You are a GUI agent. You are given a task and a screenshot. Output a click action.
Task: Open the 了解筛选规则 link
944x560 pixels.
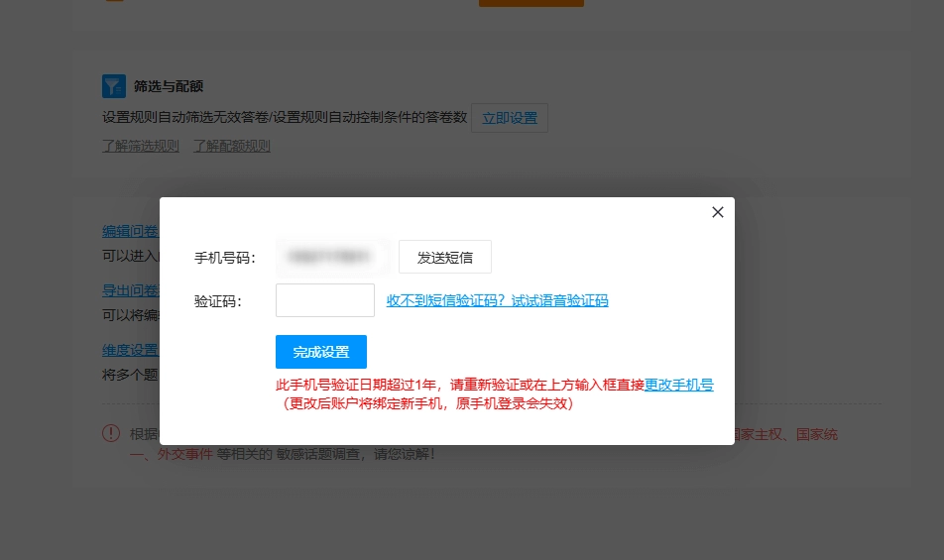pos(140,146)
